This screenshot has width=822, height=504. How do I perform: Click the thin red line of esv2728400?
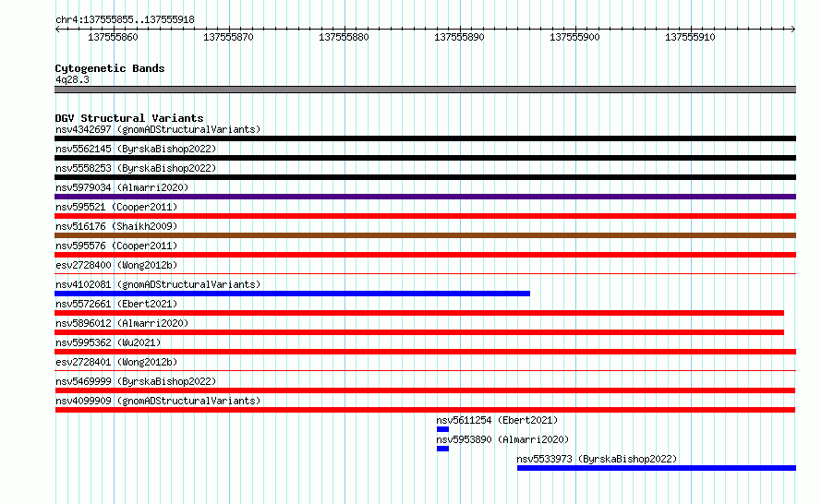425,273
